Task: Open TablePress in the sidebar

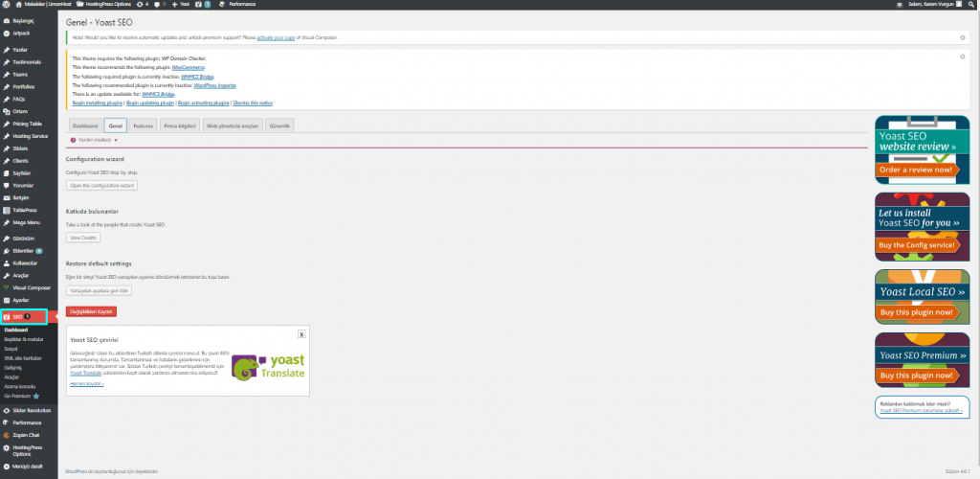Action: pos(25,210)
